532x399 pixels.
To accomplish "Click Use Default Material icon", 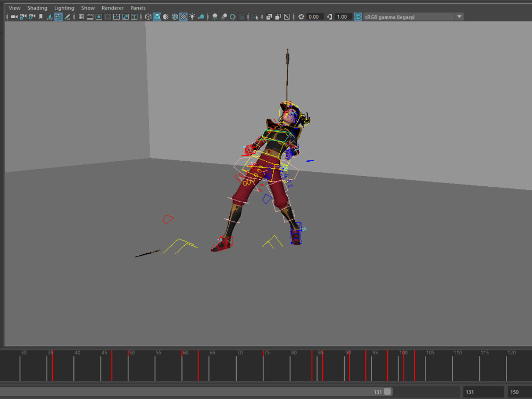I will point(165,16).
